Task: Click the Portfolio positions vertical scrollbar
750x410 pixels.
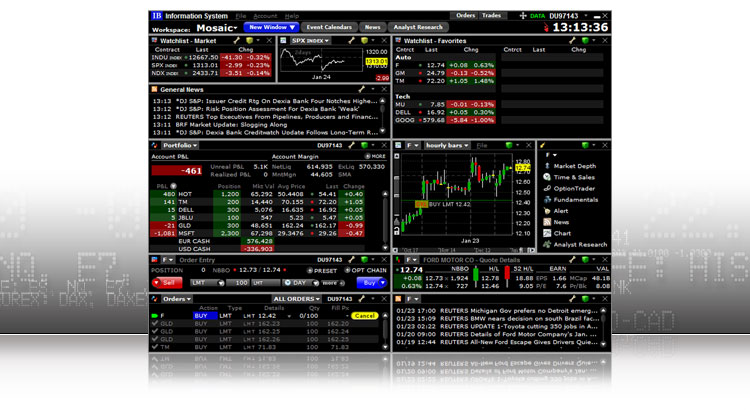Action: [385, 221]
